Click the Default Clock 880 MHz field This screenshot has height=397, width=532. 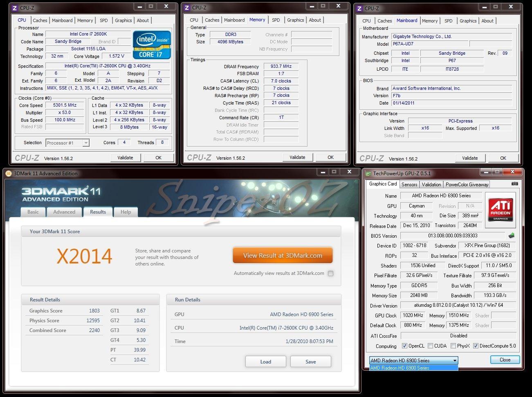click(x=413, y=326)
